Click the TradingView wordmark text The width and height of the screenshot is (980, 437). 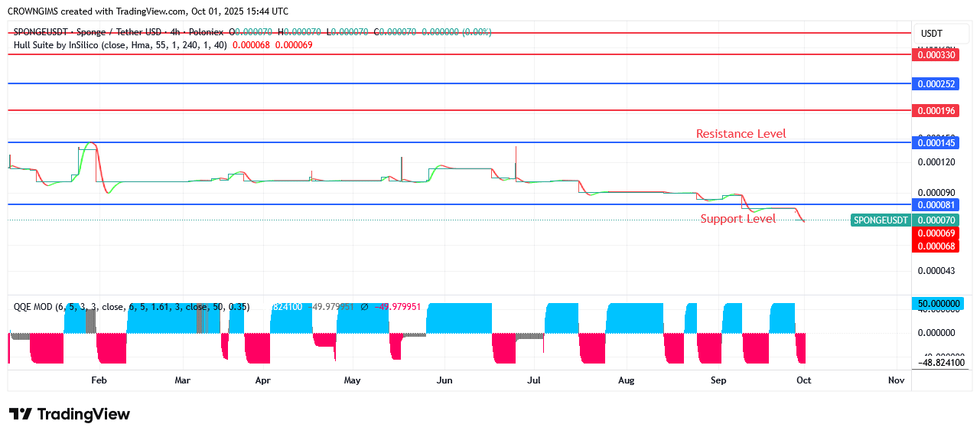point(83,414)
